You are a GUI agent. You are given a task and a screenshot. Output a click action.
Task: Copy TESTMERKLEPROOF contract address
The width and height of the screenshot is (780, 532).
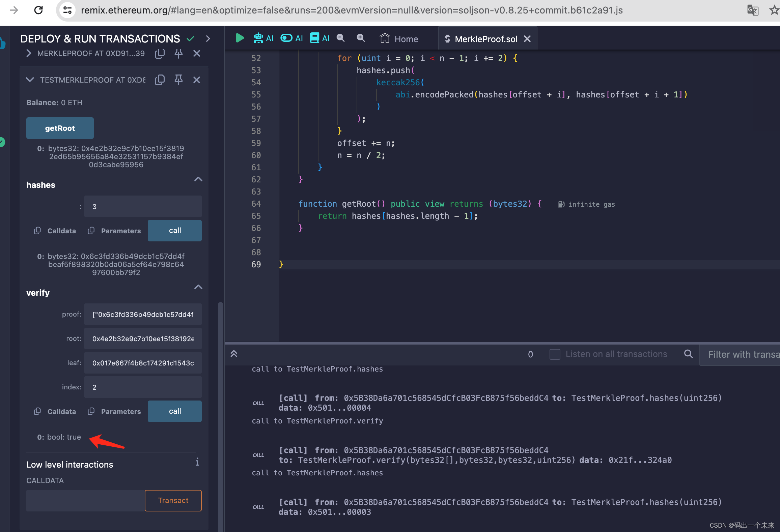click(x=160, y=80)
